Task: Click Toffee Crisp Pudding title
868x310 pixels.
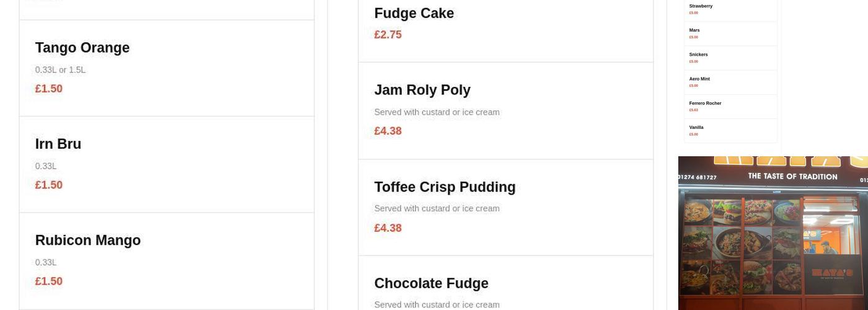Action: click(x=445, y=187)
